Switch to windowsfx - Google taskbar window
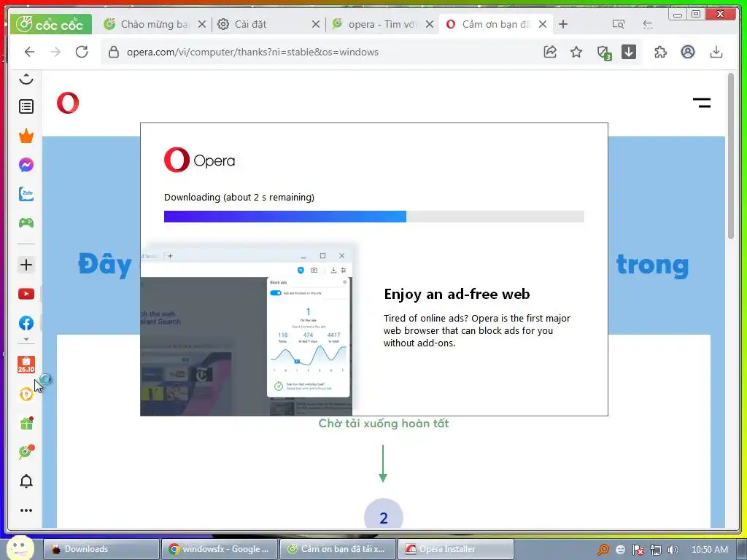The image size is (747, 560). (219, 549)
